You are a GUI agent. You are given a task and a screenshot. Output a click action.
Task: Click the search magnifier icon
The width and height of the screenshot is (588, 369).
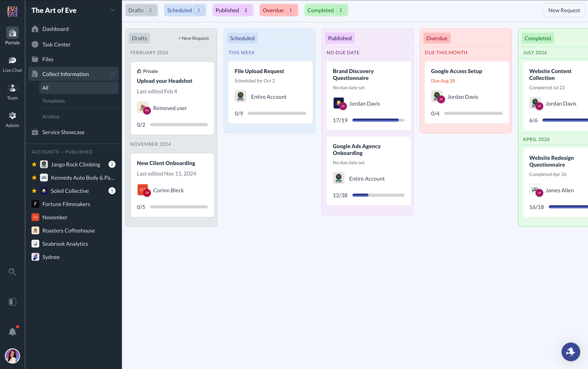pos(12,272)
